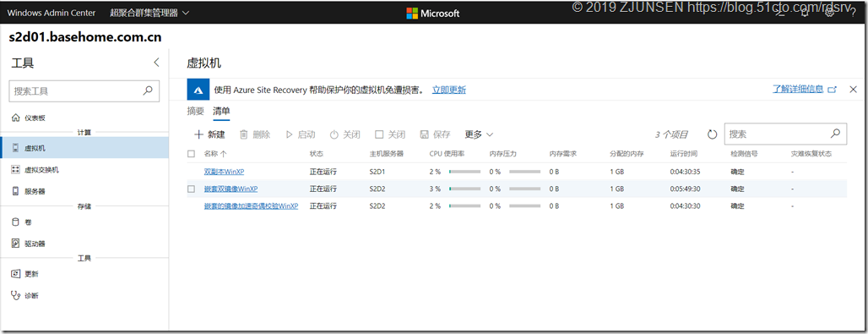Click CPU usage bar for 嵌套双镜像WinXP
This screenshot has height=334, width=868.
coord(464,189)
